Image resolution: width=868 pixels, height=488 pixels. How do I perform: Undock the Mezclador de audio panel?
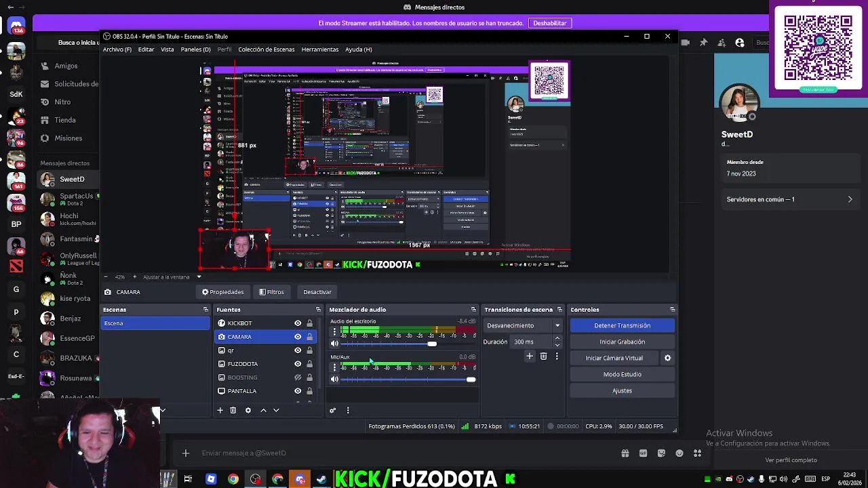[473, 310]
